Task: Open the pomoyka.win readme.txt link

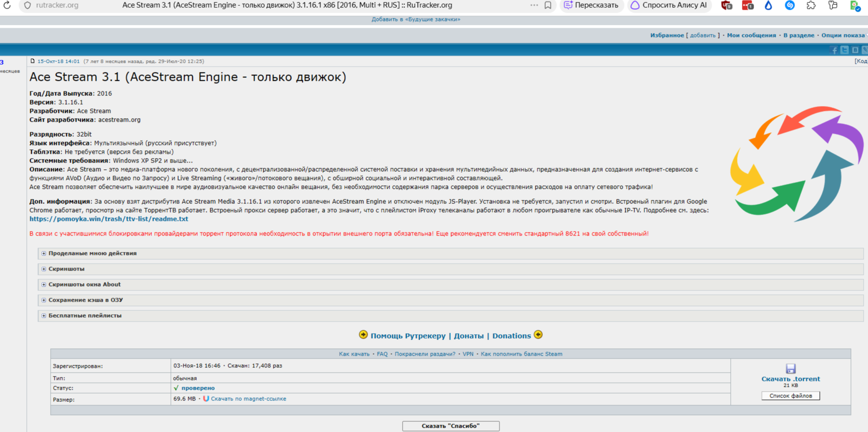Action: 109,219
